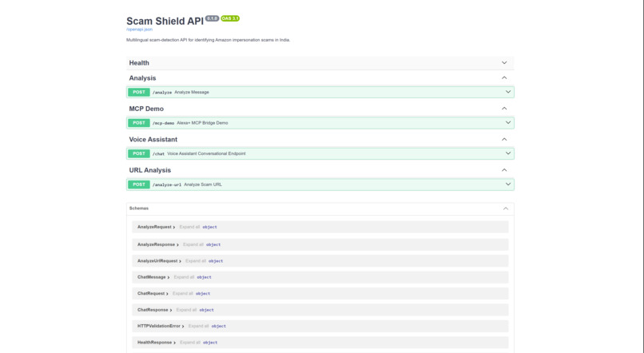Viewport: 644px width, 353px height.
Task: Expand the ChatMessage schema
Action: 153,277
